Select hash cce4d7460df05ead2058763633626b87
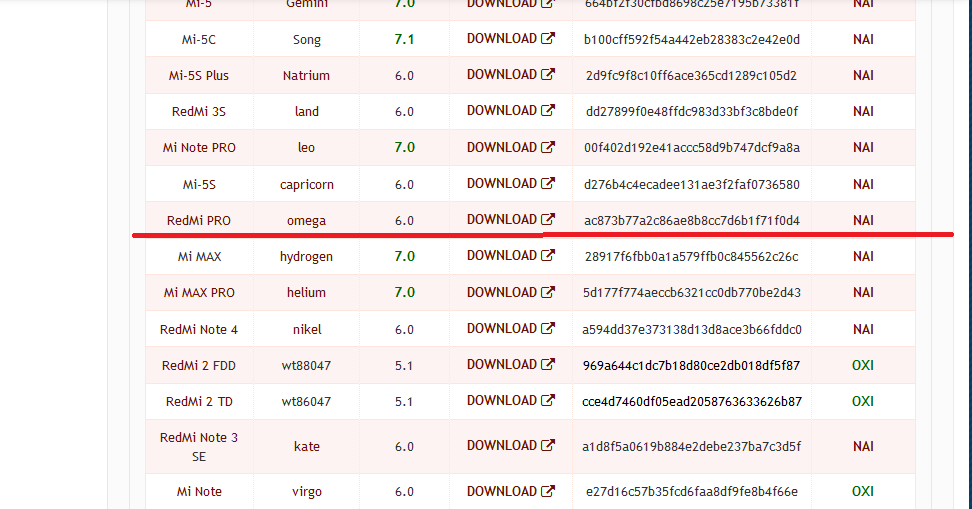Viewport: 972px width, 509px height. pyautogui.click(x=692, y=402)
